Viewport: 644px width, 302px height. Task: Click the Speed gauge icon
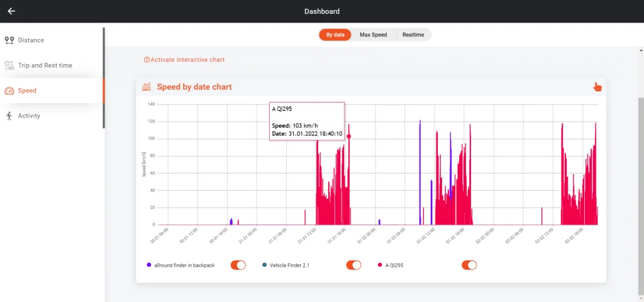[x=9, y=91]
